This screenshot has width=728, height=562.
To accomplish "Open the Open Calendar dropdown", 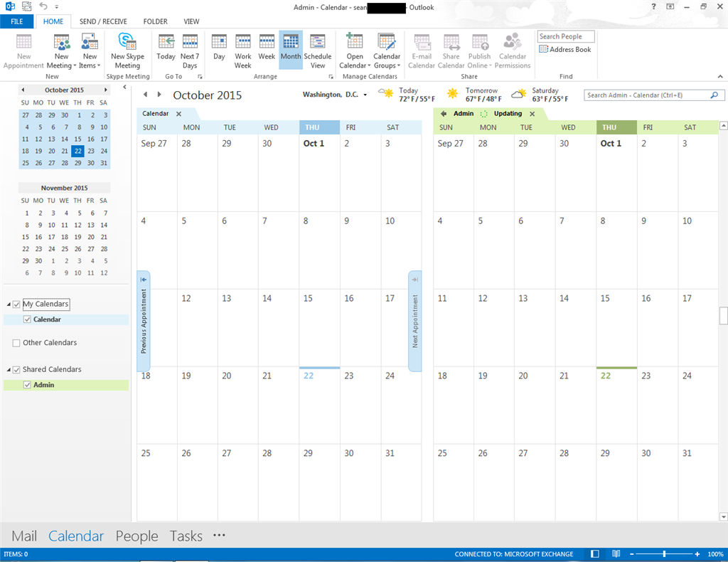I will pyautogui.click(x=355, y=51).
